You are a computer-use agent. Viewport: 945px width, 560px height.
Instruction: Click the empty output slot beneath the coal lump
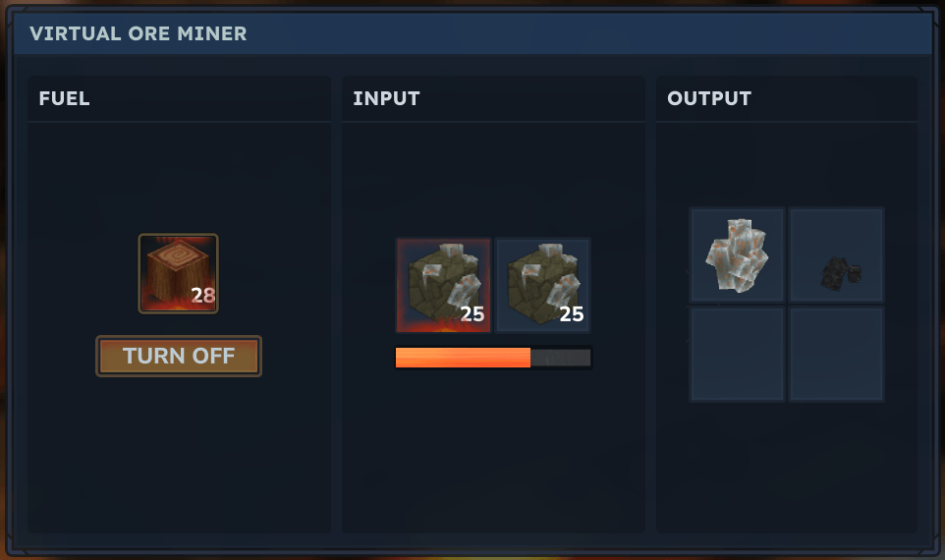837,354
